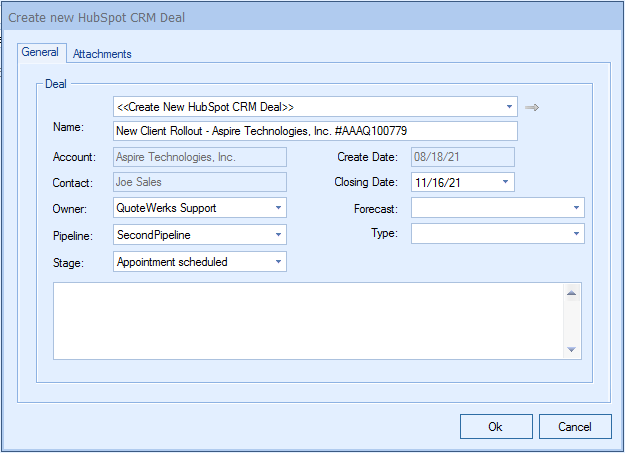Click into the deal Name field
Viewport: 625px width, 453px height.
click(314, 131)
